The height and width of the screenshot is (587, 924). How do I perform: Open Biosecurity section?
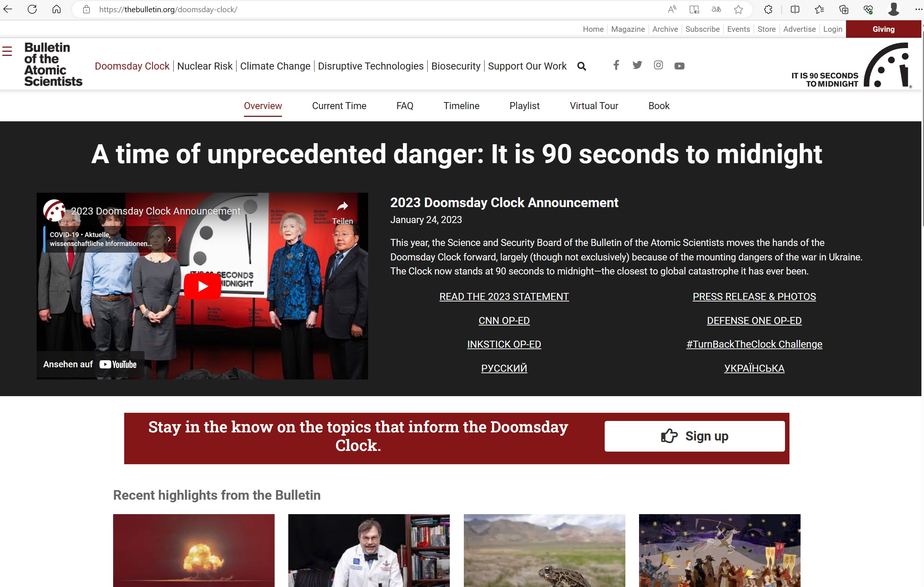pyautogui.click(x=455, y=66)
